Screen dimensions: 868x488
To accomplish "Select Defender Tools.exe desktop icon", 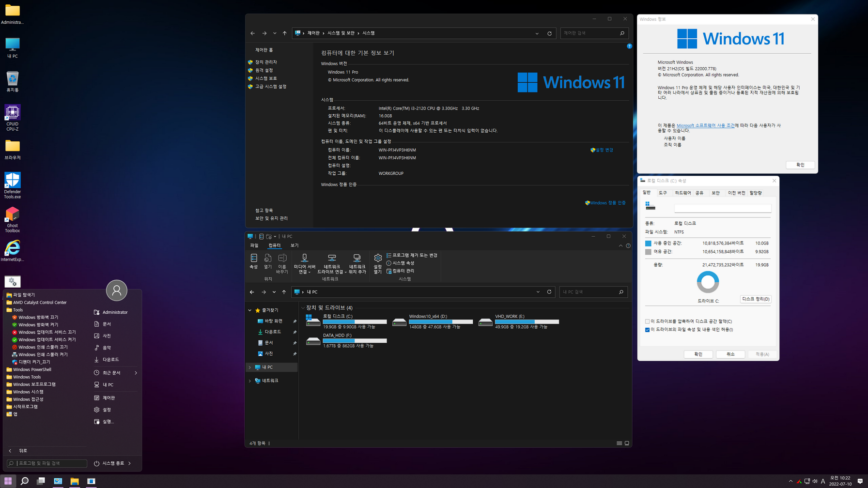I will 12,185.
